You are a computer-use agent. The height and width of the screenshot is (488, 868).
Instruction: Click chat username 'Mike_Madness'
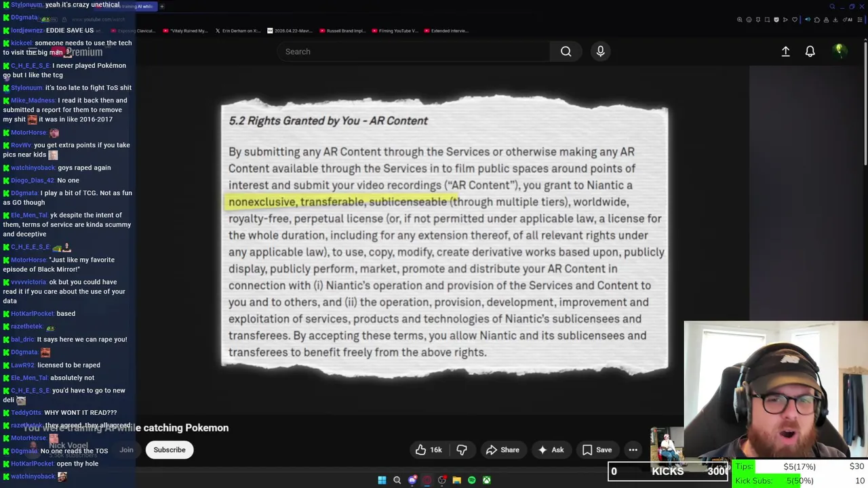(33, 100)
